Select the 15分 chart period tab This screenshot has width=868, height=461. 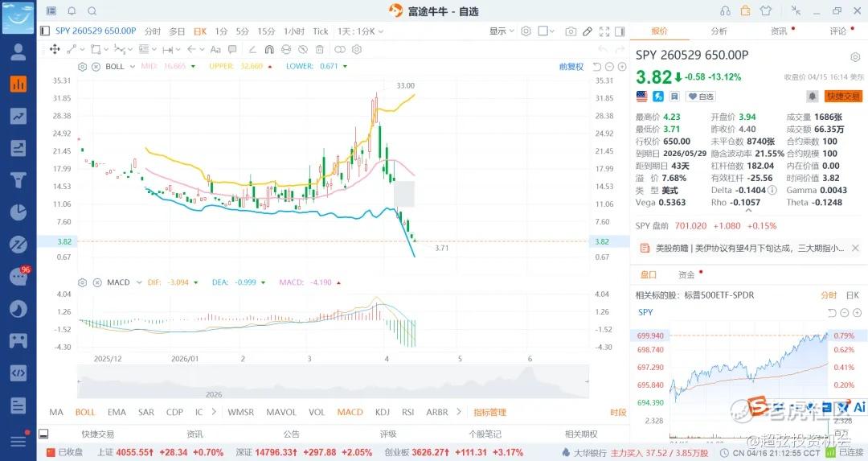pos(266,31)
